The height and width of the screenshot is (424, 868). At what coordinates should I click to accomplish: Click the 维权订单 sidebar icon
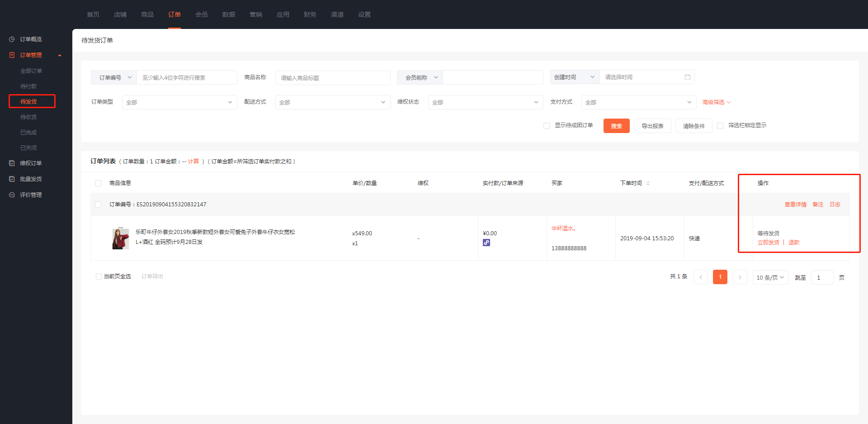tap(12, 163)
